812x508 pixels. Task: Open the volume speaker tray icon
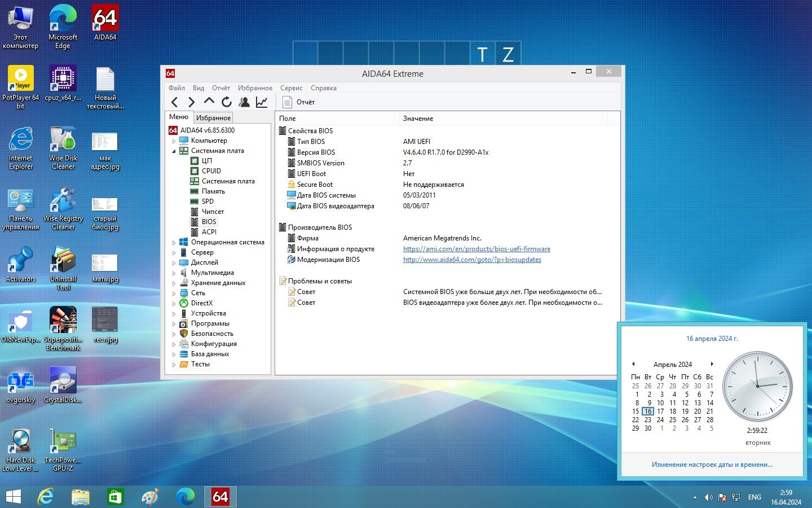click(709, 497)
